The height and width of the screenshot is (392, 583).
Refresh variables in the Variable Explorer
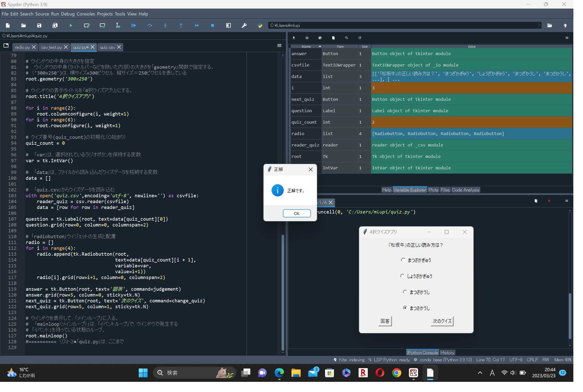coord(359,38)
